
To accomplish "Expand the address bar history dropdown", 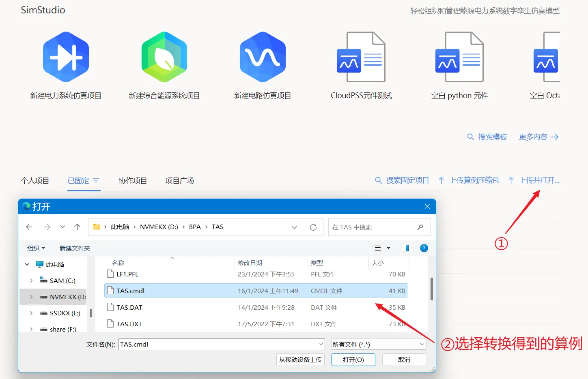I will point(294,227).
